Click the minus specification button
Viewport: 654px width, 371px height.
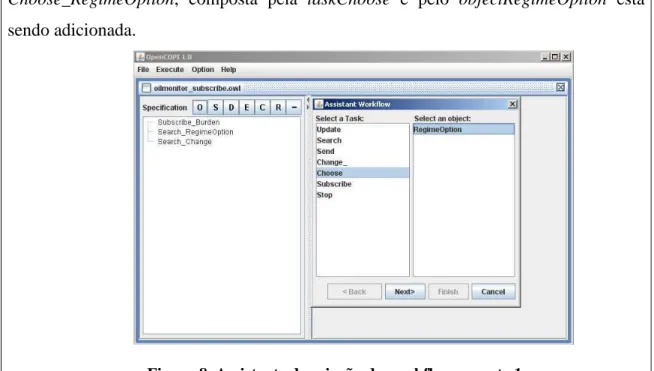click(294, 107)
